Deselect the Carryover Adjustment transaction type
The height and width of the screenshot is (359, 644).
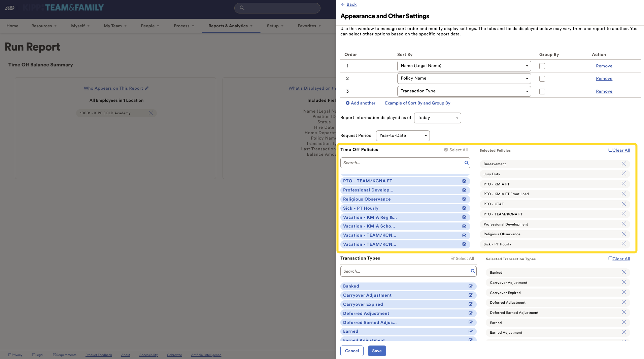[471, 295]
